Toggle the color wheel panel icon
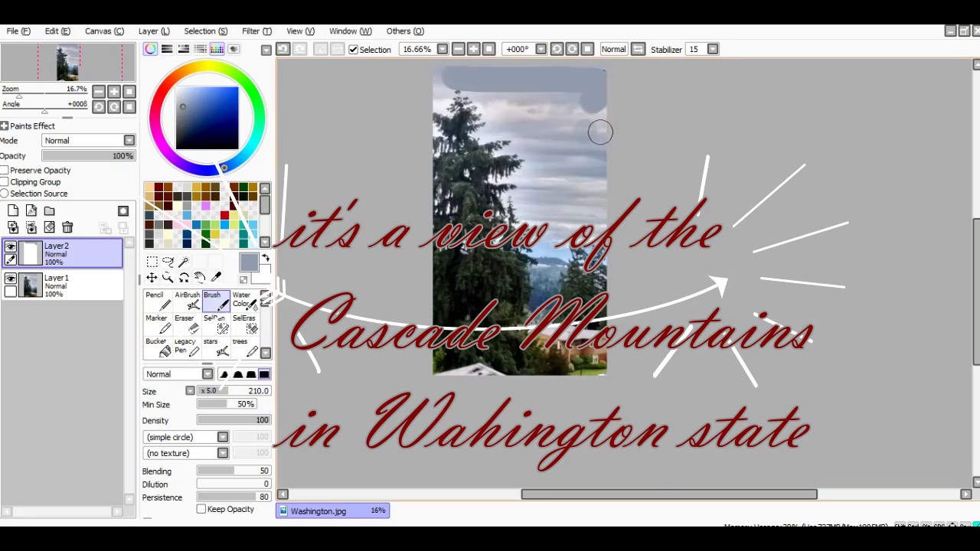The width and height of the screenshot is (980, 551). click(x=150, y=49)
